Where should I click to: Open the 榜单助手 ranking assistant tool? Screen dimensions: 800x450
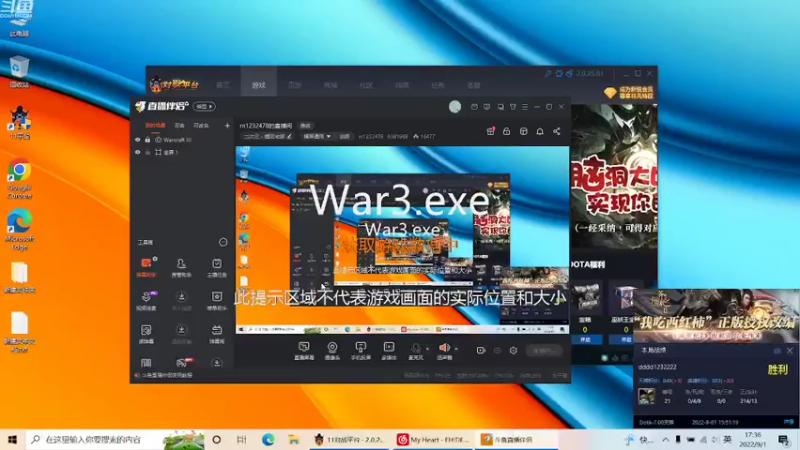[217, 301]
